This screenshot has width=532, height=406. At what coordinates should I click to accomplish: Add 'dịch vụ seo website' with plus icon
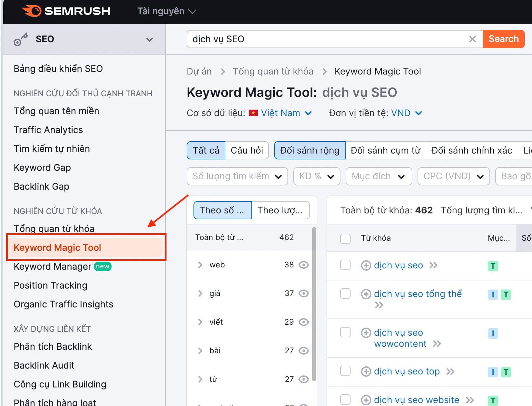click(366, 400)
